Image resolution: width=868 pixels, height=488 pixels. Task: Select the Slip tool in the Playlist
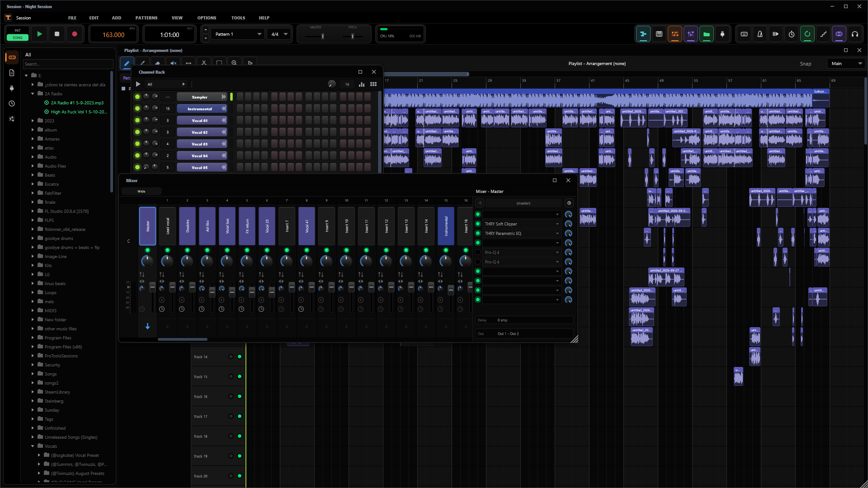point(189,63)
